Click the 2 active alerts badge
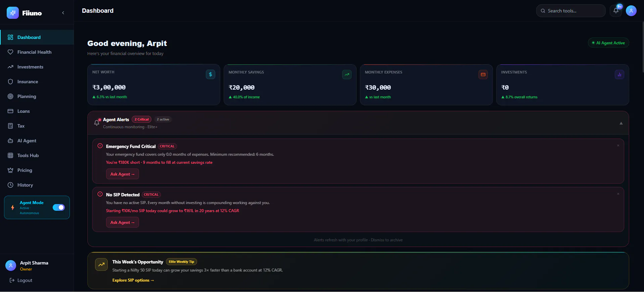Screen dimensions: 644x292 (163, 119)
